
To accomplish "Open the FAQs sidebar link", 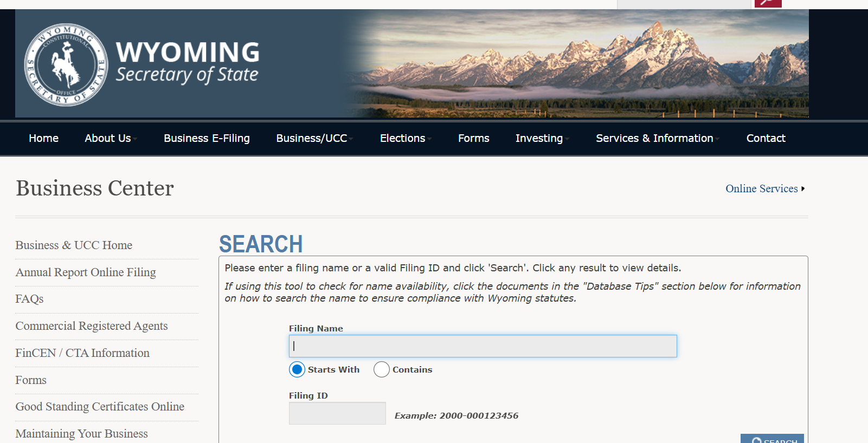I will pyautogui.click(x=29, y=299).
